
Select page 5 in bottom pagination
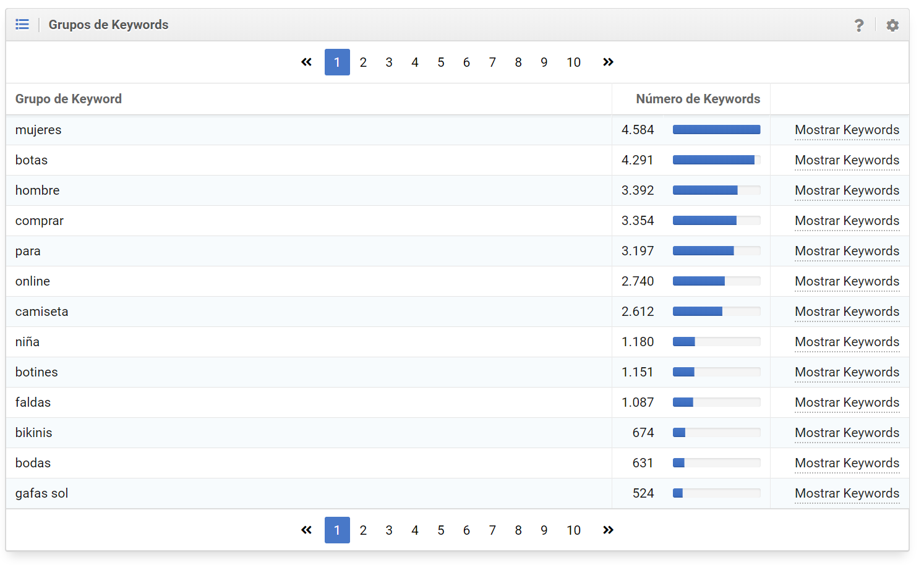point(440,530)
